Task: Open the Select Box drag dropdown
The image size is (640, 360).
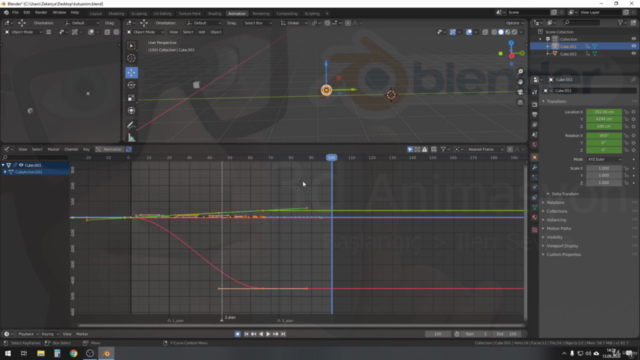Action: pos(257,23)
